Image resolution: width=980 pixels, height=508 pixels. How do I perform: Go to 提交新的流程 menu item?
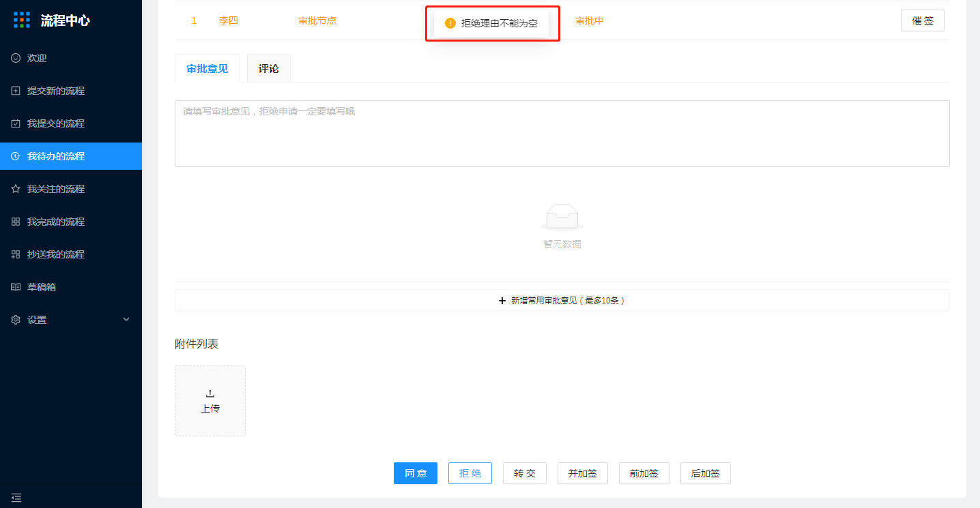coord(71,91)
